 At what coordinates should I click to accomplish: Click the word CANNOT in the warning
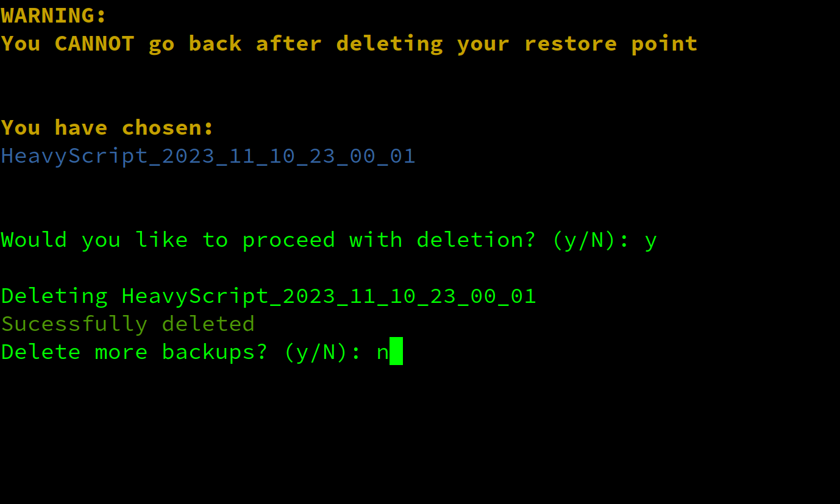click(94, 43)
